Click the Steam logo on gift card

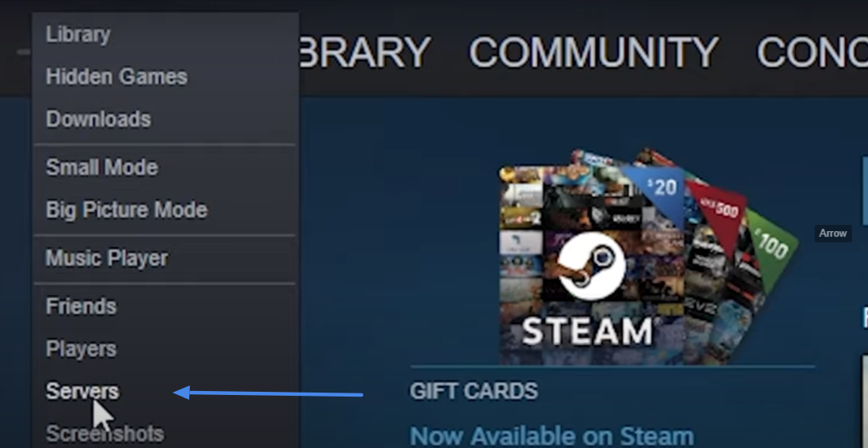pos(592,266)
